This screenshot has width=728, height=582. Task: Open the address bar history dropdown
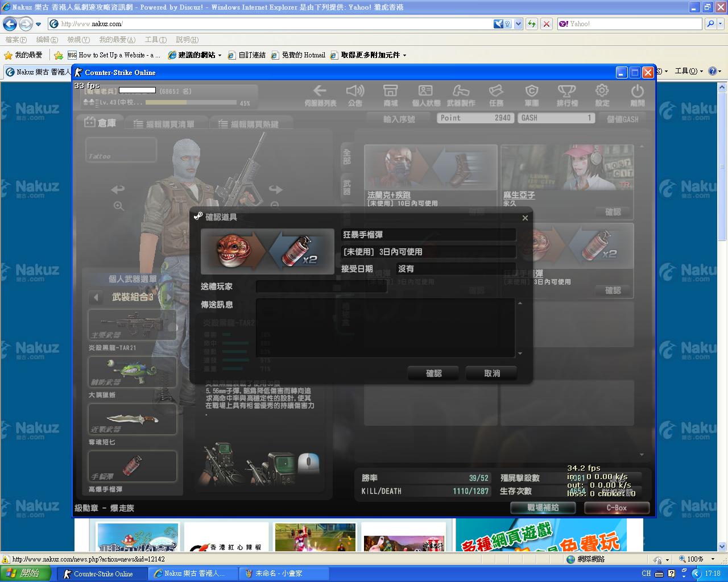click(518, 24)
